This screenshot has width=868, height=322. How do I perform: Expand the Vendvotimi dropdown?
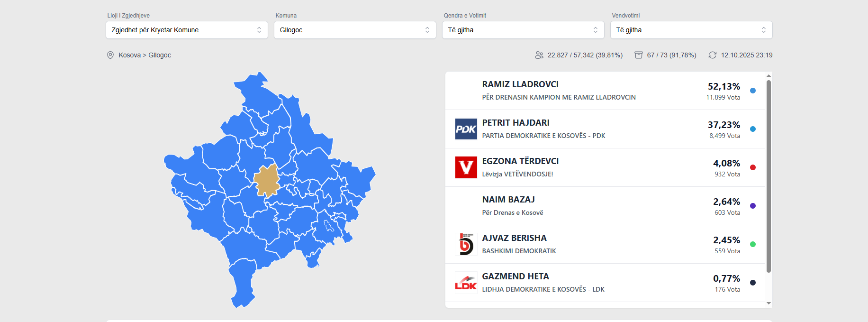click(x=691, y=30)
